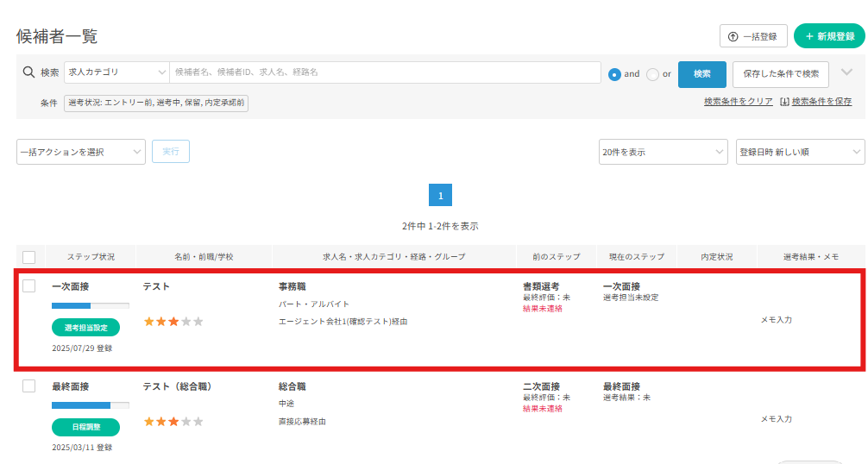Check the 一次面接 candidate row checkbox
868x464 pixels.
(x=29, y=286)
